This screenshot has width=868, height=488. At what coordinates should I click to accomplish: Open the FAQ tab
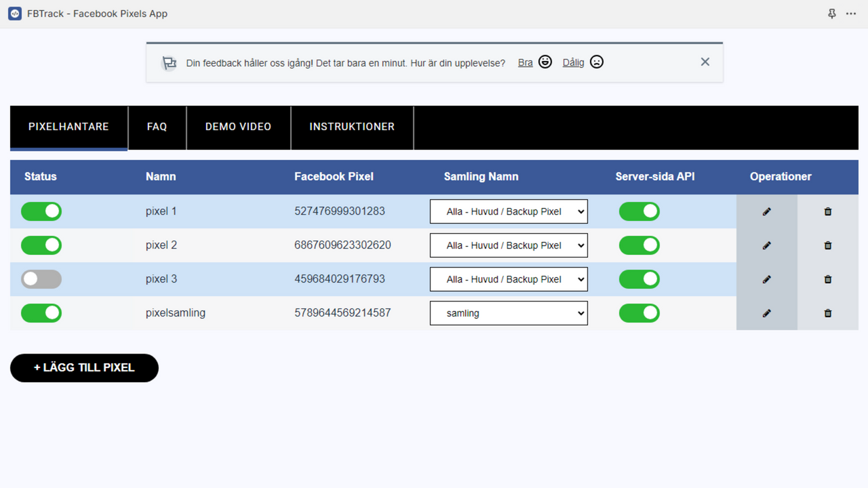click(x=157, y=127)
